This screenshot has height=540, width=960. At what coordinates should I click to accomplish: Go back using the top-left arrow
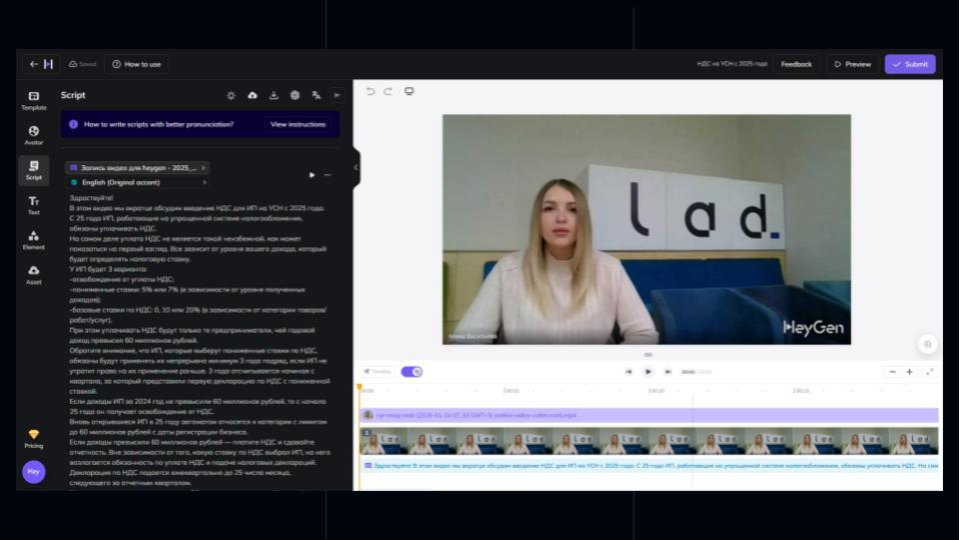[x=34, y=64]
